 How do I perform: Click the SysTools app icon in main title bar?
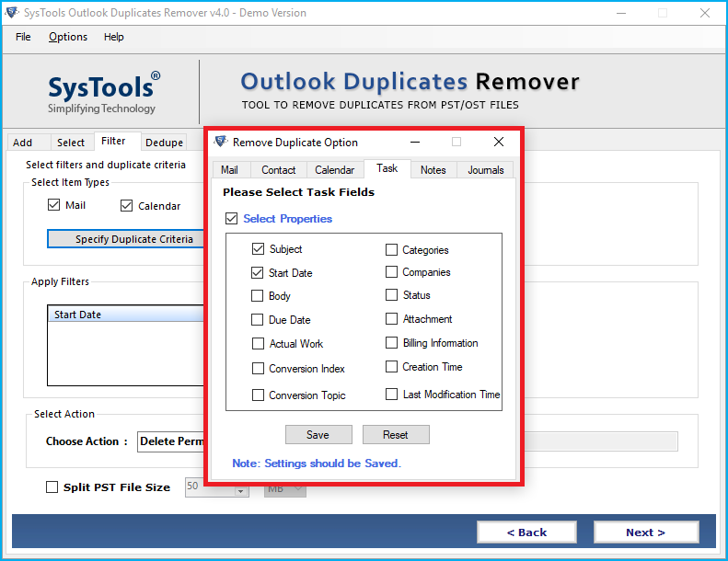tap(12, 13)
